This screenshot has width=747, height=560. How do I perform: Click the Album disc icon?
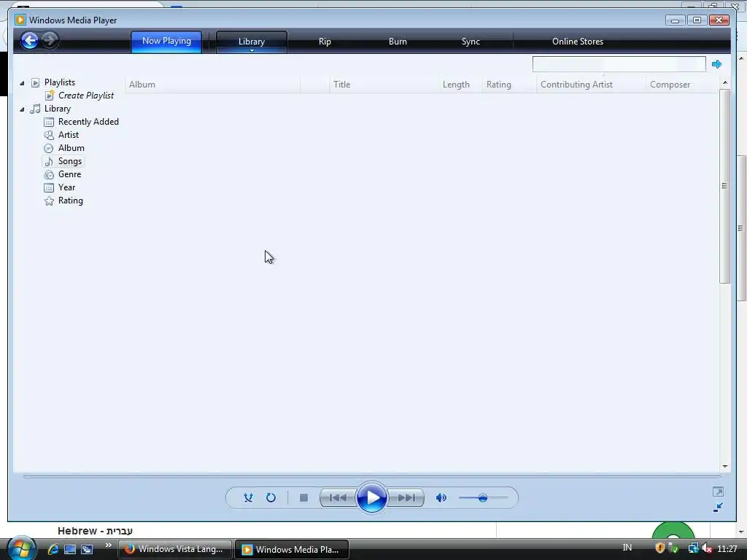[x=49, y=149]
